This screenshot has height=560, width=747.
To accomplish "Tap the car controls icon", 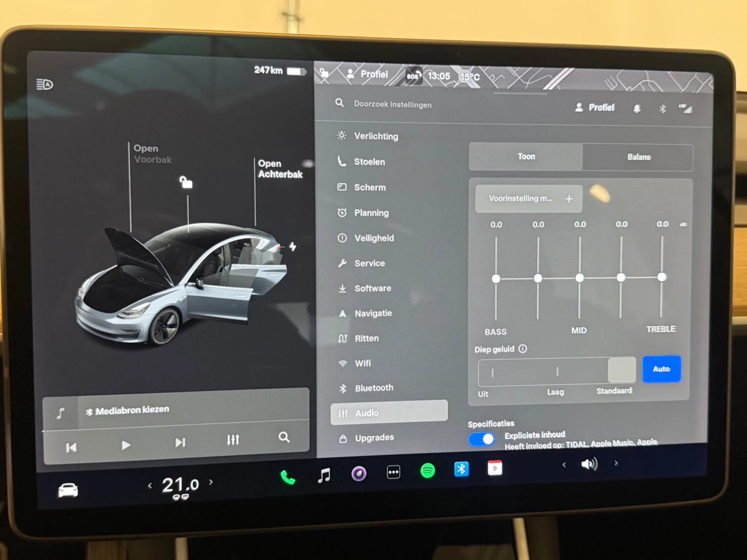I will [x=68, y=490].
